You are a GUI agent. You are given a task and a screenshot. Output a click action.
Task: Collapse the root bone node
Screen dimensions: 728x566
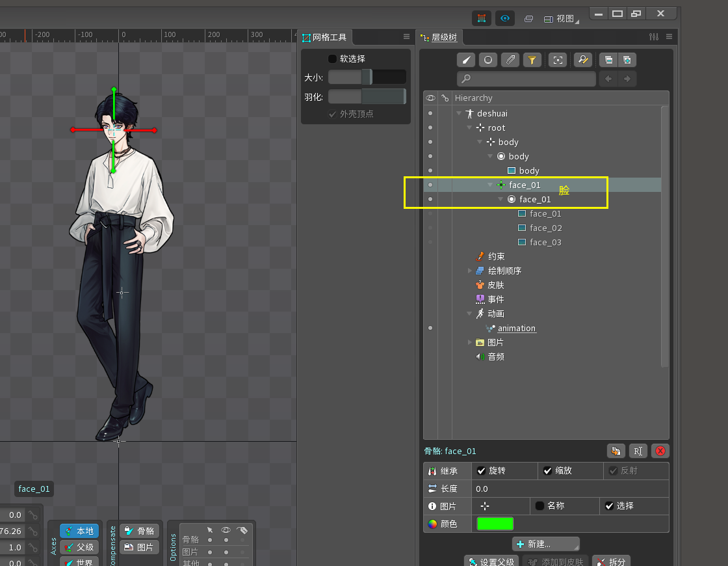(x=470, y=128)
